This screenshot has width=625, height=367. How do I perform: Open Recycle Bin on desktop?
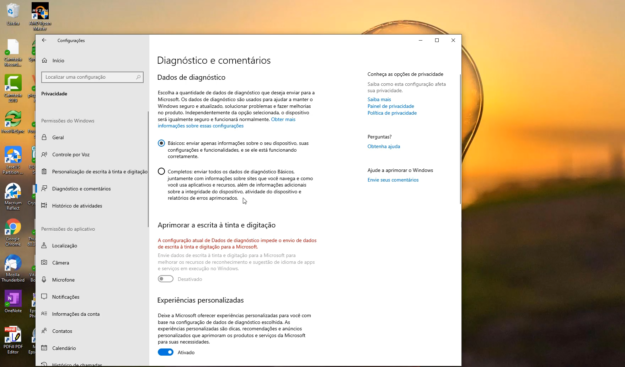[13, 14]
